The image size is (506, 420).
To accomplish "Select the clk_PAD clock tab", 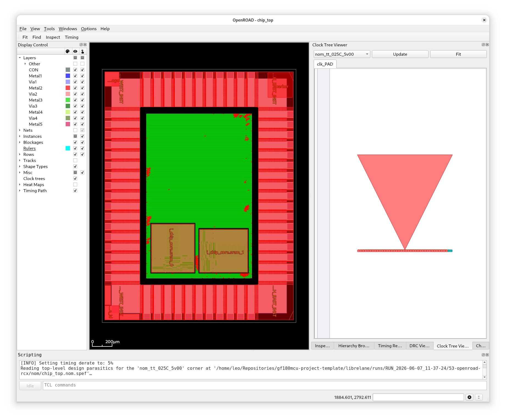I will pos(325,64).
